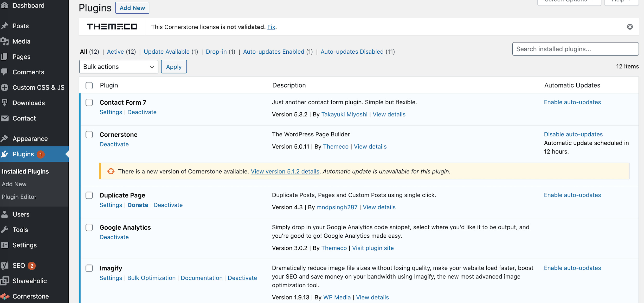Screen dimensions: 644x303
Task: Open Contact Form 7 Settings link
Action: (111, 112)
